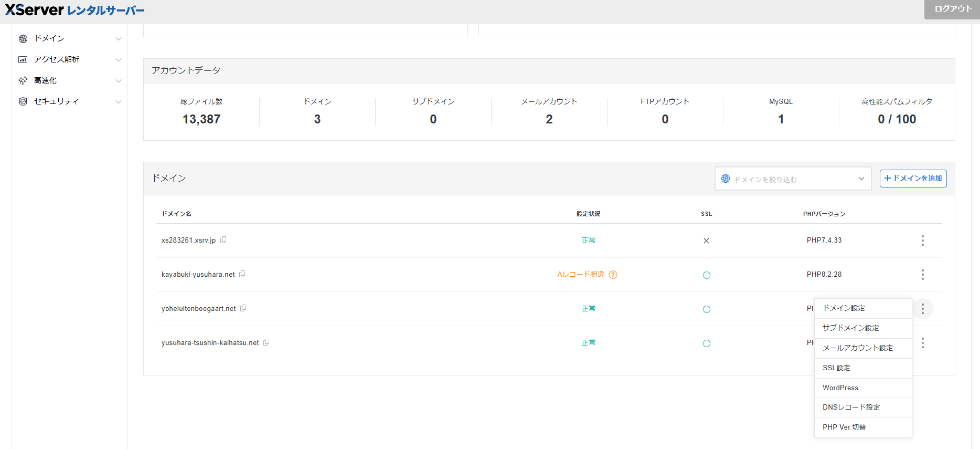Click the Aレコード相違 help question icon

point(613,275)
